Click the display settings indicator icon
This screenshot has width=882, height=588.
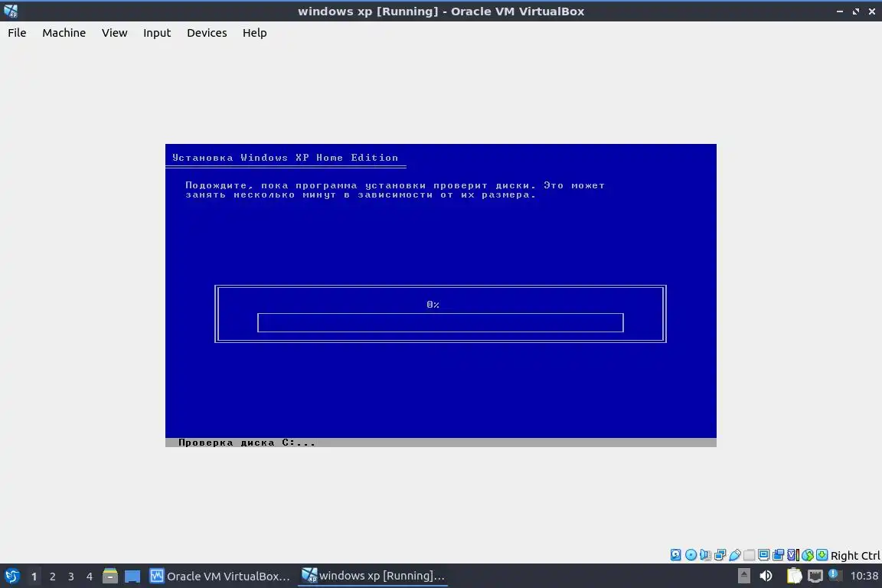pos(763,555)
